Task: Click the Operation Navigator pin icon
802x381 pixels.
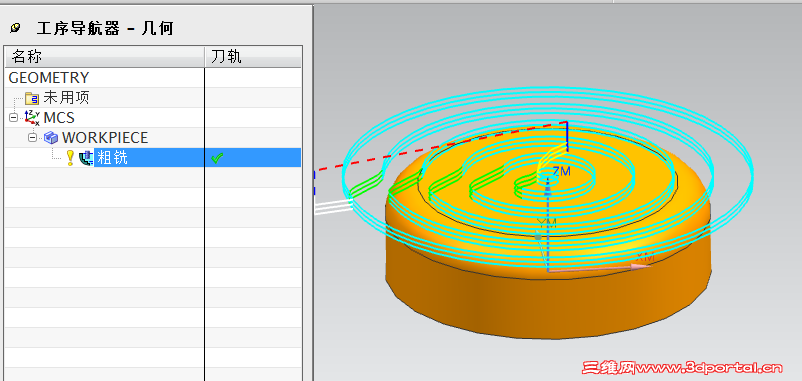Action: tap(15, 28)
